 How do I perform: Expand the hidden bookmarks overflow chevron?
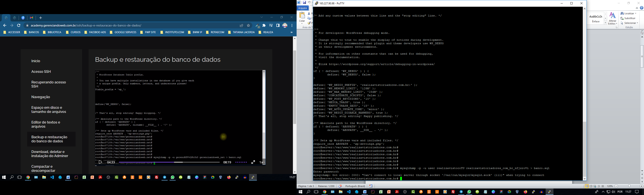[292, 32]
